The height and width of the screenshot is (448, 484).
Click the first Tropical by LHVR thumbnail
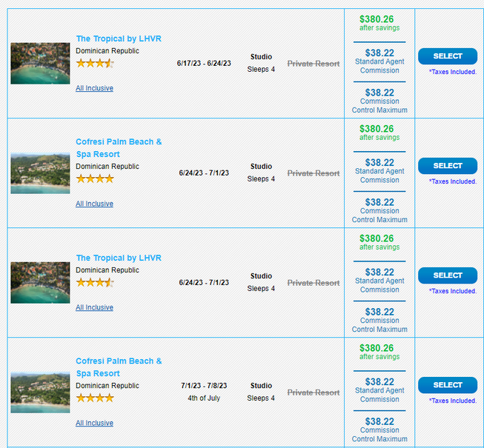coord(40,63)
